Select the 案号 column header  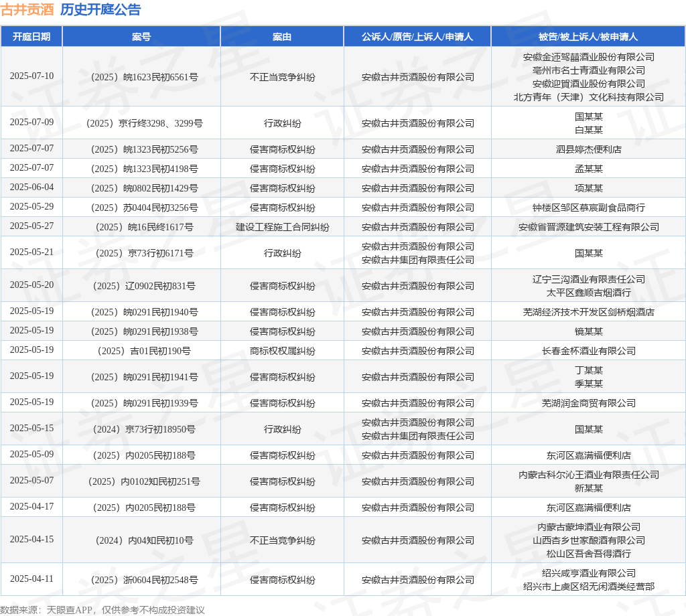141,37
